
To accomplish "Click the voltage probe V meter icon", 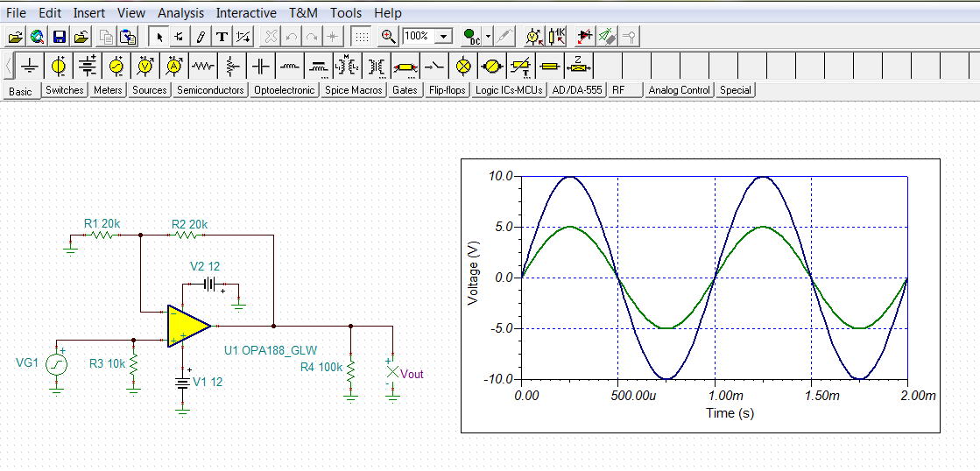I will tap(533, 37).
